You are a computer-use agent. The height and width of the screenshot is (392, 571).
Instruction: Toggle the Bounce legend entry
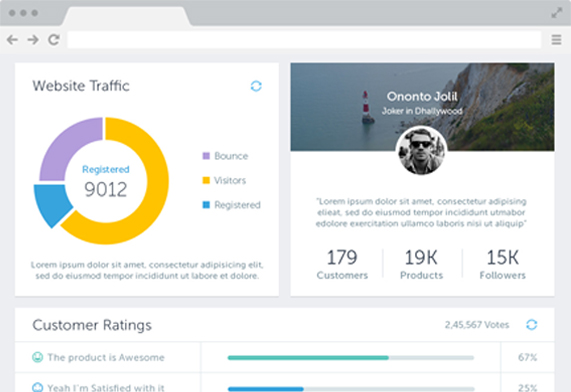(225, 156)
